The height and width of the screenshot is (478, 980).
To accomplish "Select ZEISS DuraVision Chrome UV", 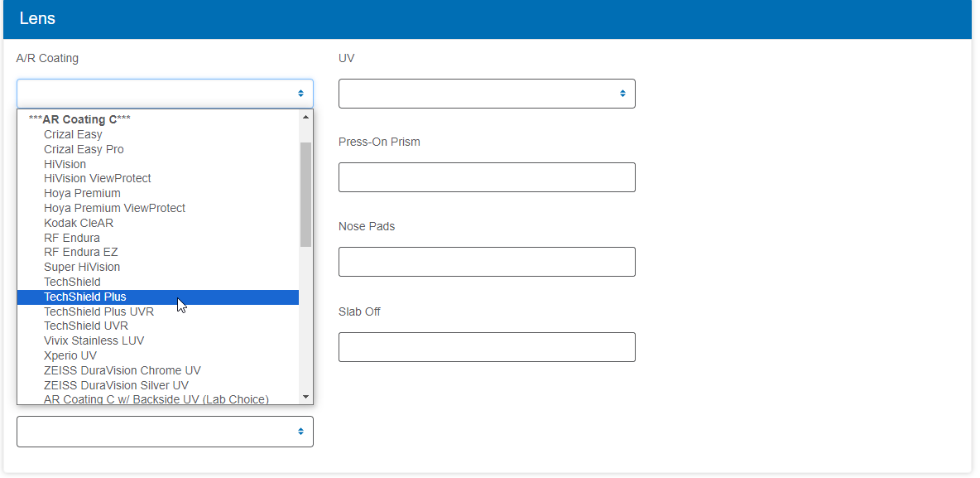I will 157,370.
